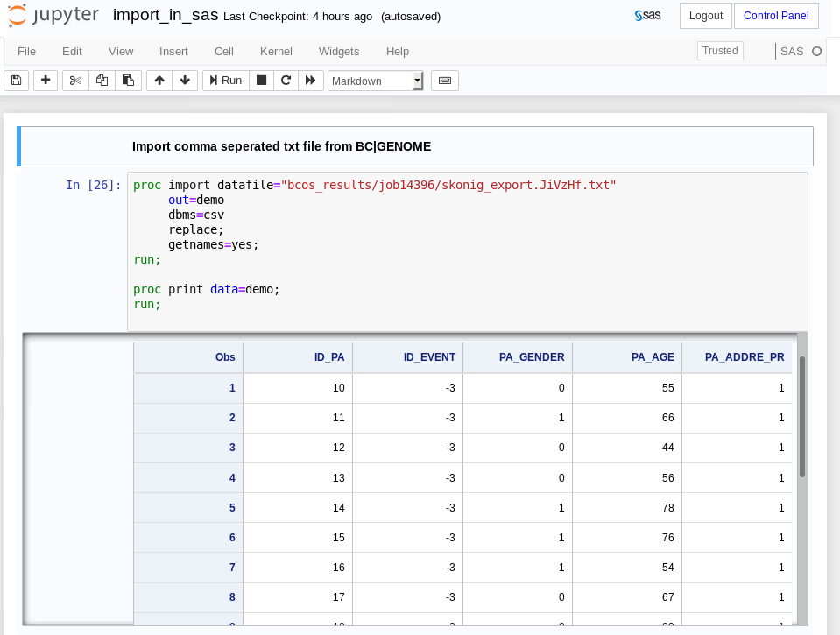Screen dimensions: 840x635
Task: Click the ID_PA column header
Action: click(x=298, y=357)
